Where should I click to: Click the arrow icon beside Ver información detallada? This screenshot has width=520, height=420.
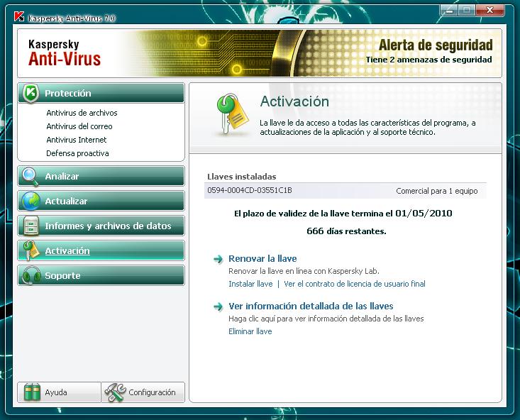pyautogui.click(x=218, y=306)
